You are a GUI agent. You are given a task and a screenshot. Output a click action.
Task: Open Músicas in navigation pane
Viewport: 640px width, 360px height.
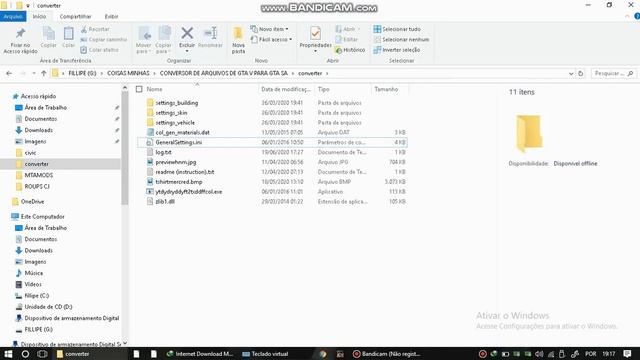33,273
